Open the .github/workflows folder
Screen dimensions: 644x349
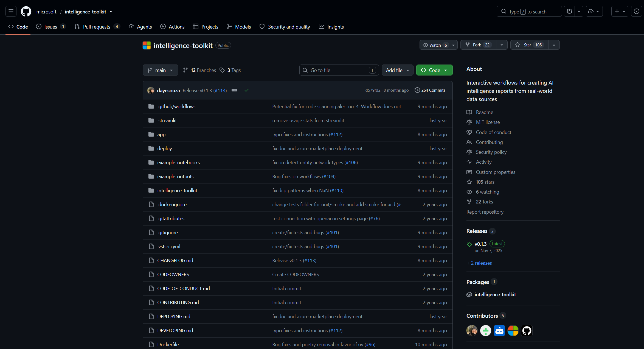pyautogui.click(x=176, y=107)
